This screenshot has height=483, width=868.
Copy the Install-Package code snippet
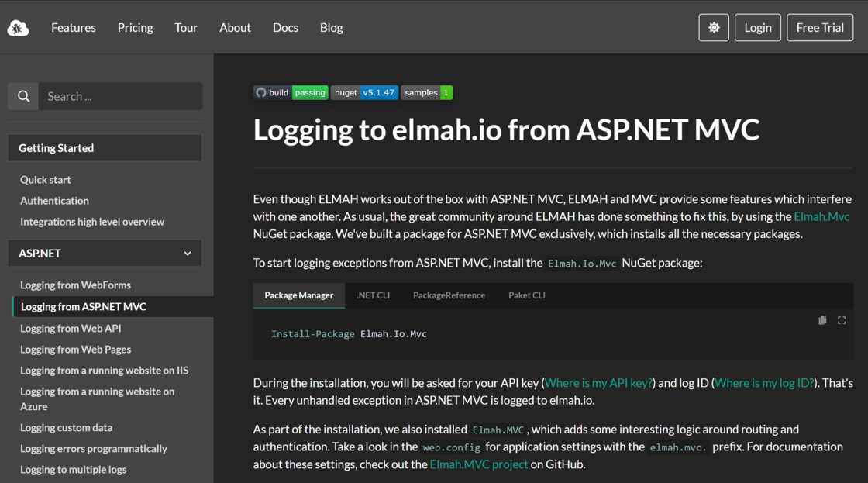tap(822, 320)
